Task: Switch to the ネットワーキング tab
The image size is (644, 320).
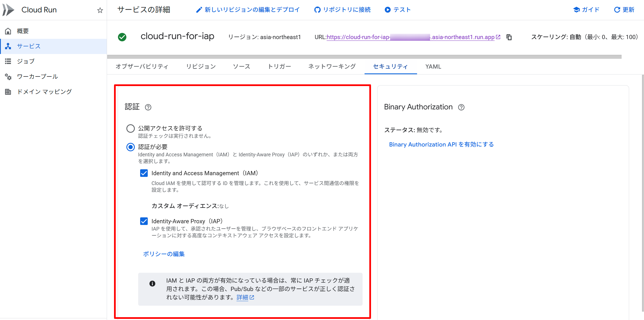Action: 331,66
